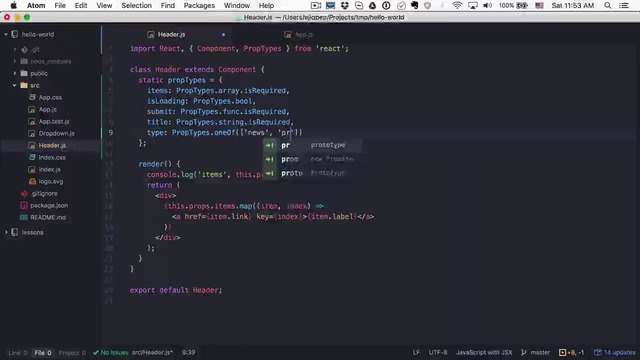Image resolution: width=640 pixels, height=360 pixels.
Task: Collapse the hello-world project root
Action: pyautogui.click(x=6, y=35)
